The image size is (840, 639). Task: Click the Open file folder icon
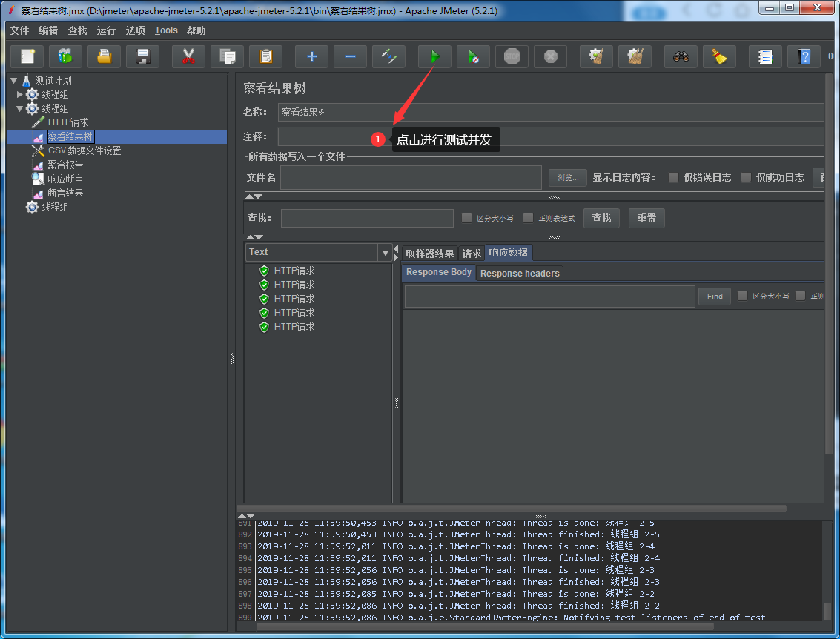(x=104, y=57)
